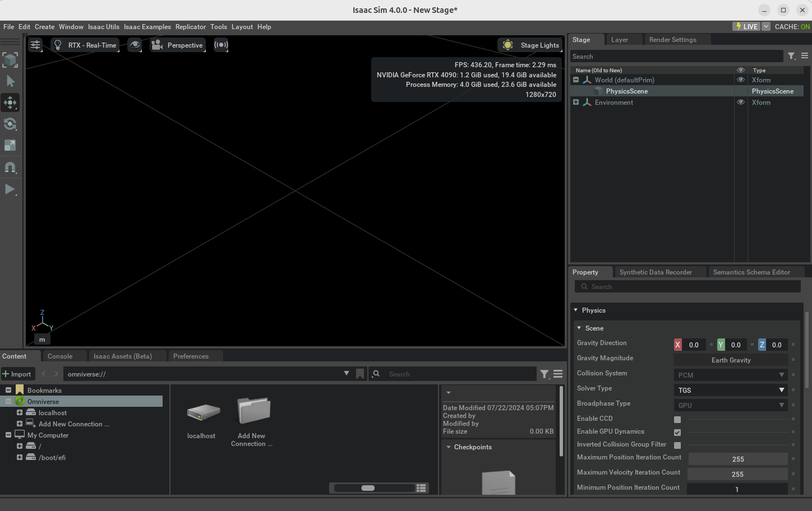
Task: Open Content browser options menu icon
Action: pos(558,374)
